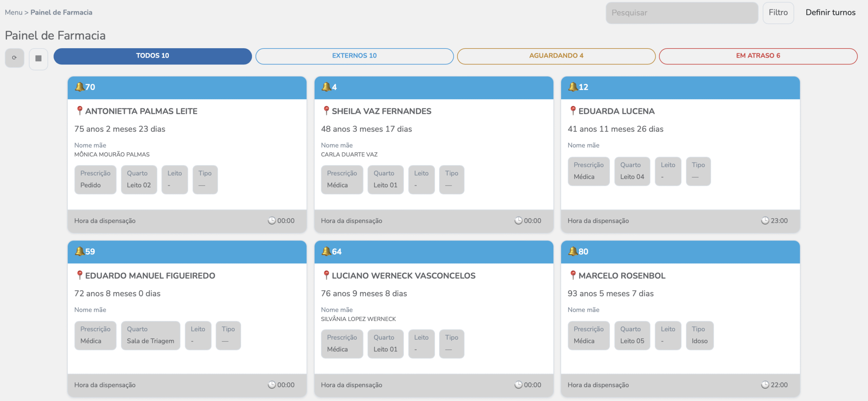Click bell icon on Antonietta's card header
The width and height of the screenshot is (868, 401).
(x=79, y=87)
